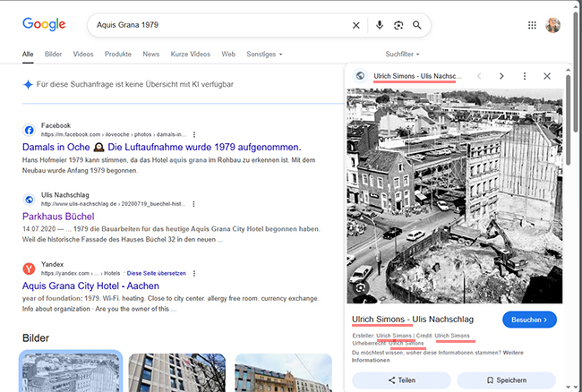Click the Lens icon on preview photo
The image size is (582, 392).
[361, 288]
